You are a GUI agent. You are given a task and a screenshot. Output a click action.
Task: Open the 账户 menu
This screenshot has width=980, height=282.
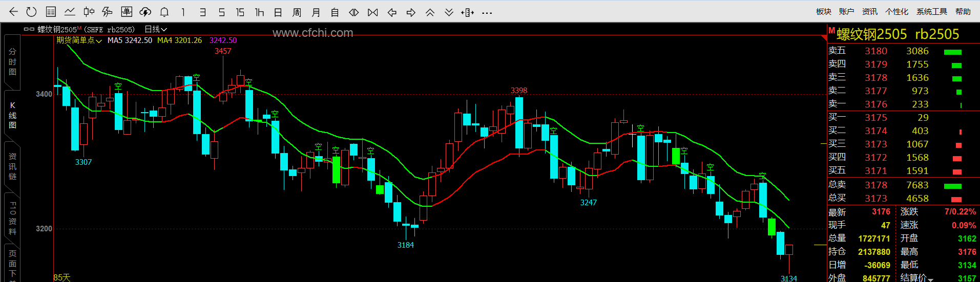pos(847,11)
